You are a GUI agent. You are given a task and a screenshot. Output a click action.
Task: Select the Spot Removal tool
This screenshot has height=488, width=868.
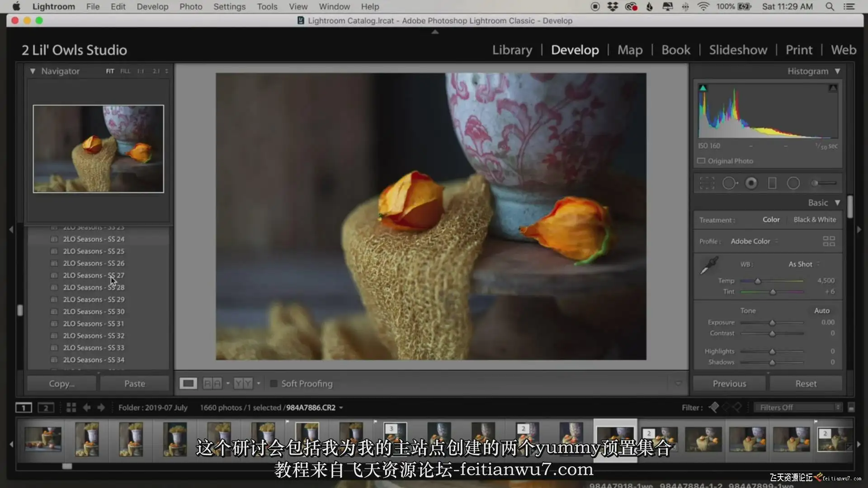pos(729,183)
